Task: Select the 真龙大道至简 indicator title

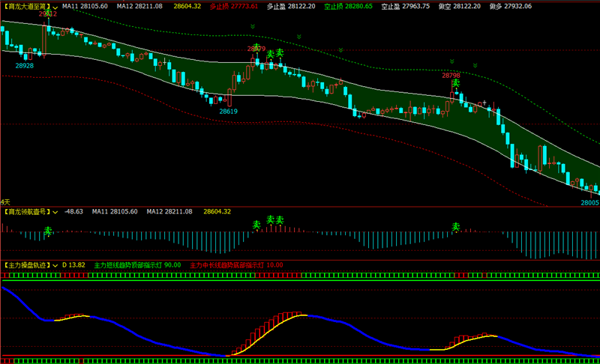Action: tap(26, 7)
